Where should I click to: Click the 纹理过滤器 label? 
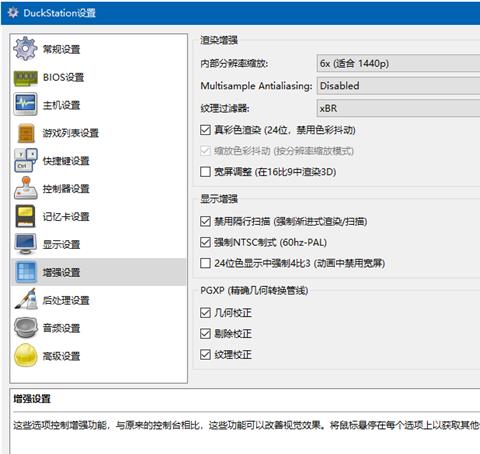pos(225,108)
